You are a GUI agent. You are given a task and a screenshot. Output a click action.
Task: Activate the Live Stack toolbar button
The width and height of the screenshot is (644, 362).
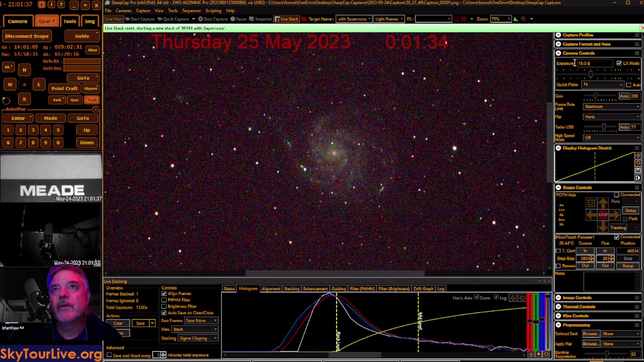coord(286,19)
